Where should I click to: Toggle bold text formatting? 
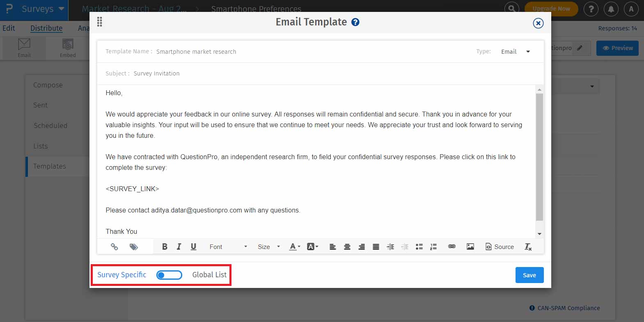[165, 247]
